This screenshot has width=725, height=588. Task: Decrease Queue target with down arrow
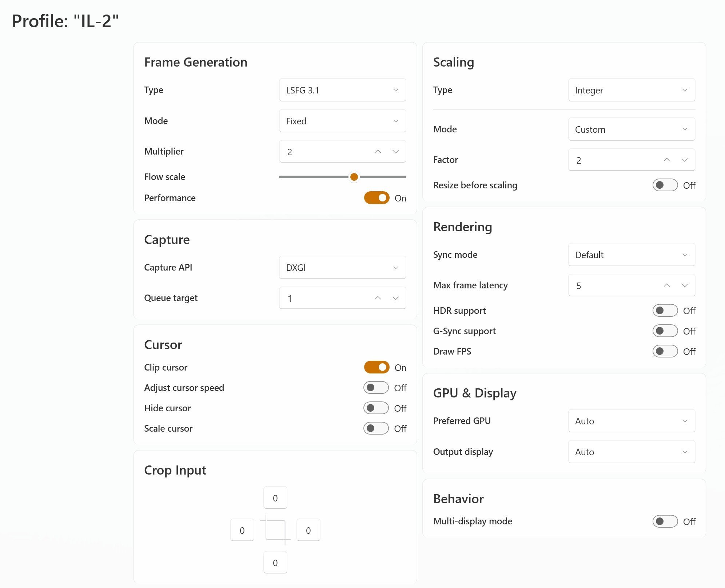pos(395,298)
